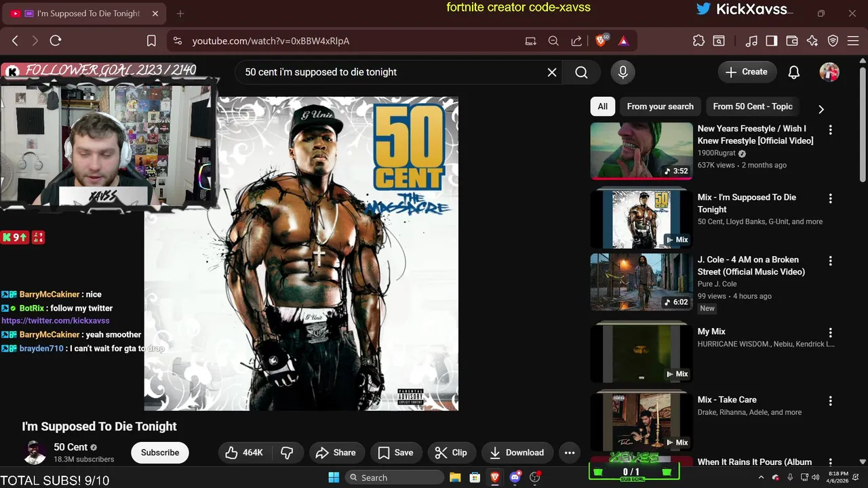Click the Share button under the video
The width and height of the screenshot is (868, 488).
click(336, 453)
